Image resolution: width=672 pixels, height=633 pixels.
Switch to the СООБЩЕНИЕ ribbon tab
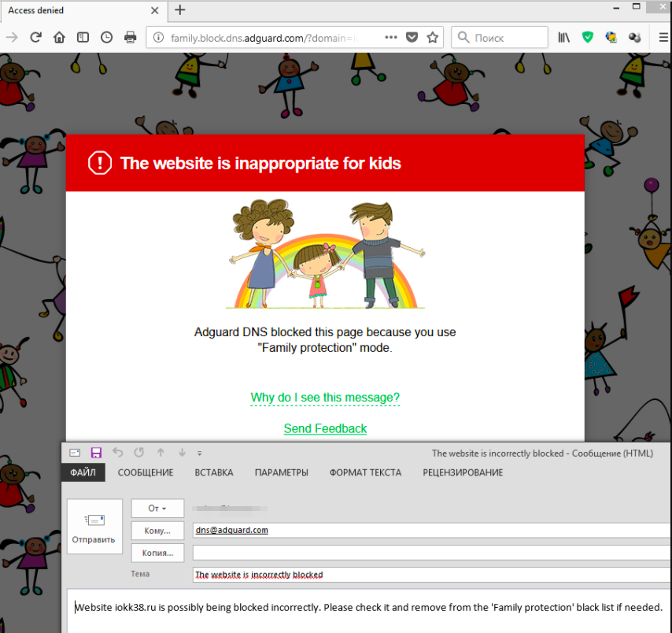[x=146, y=472]
